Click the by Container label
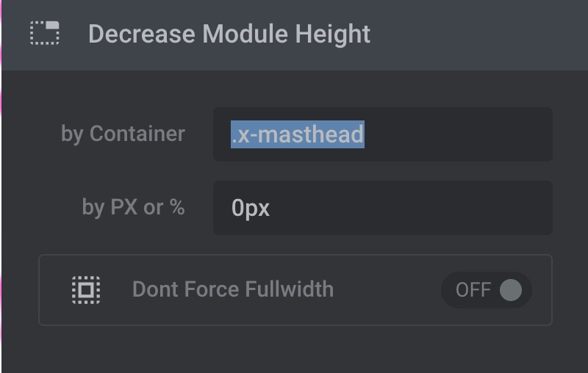The image size is (588, 373). click(x=123, y=134)
